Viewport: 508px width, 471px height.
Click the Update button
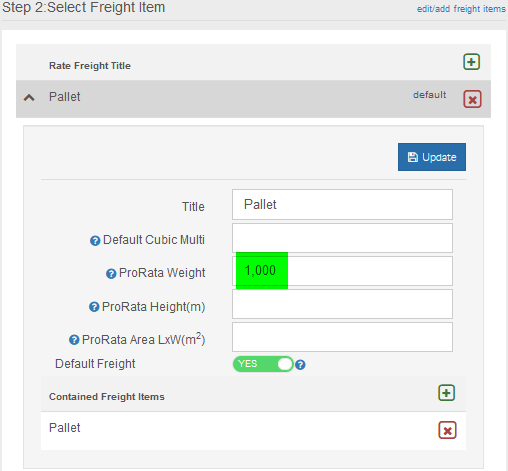click(x=432, y=157)
